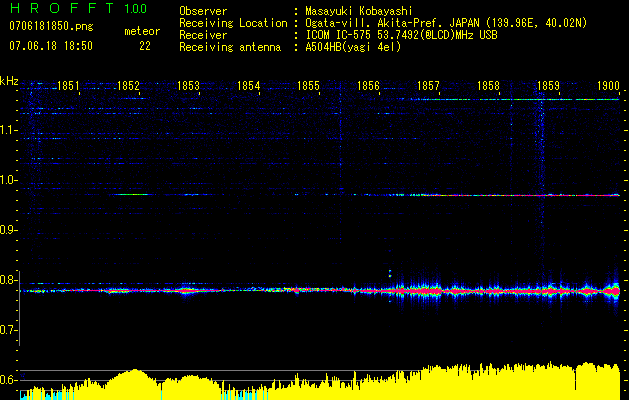Select the ICOM IC-575 receiver description
629x400 pixels.
pyautogui.click(x=401, y=35)
